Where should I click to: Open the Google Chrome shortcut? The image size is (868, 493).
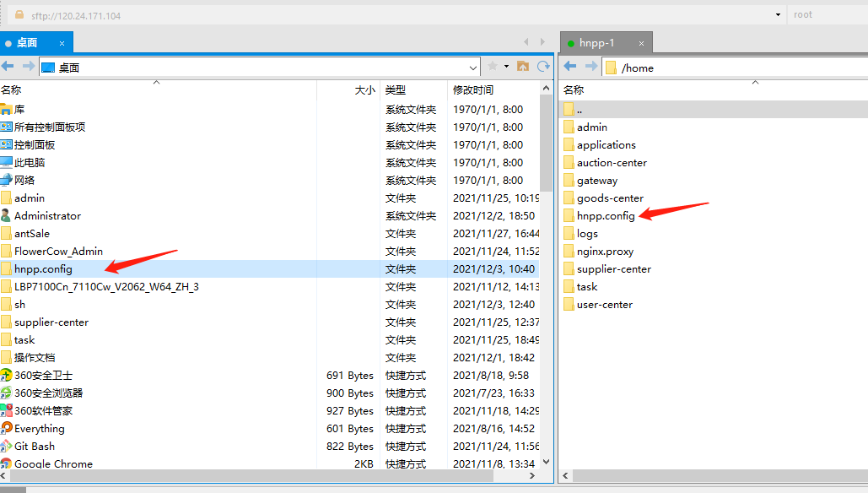click(52, 463)
